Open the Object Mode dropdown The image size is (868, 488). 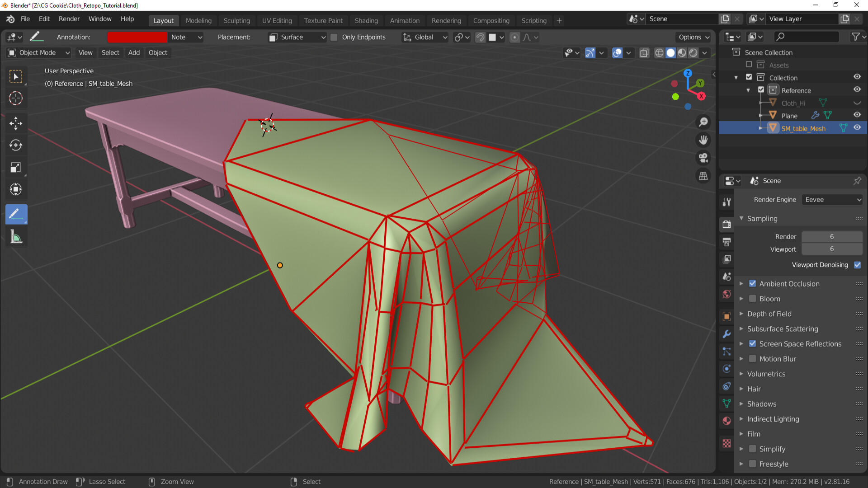39,53
